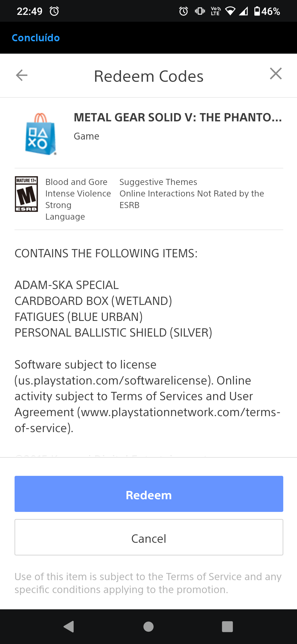Tap the Redeem Codes heading
This screenshot has height=644, width=297.
coord(149,76)
